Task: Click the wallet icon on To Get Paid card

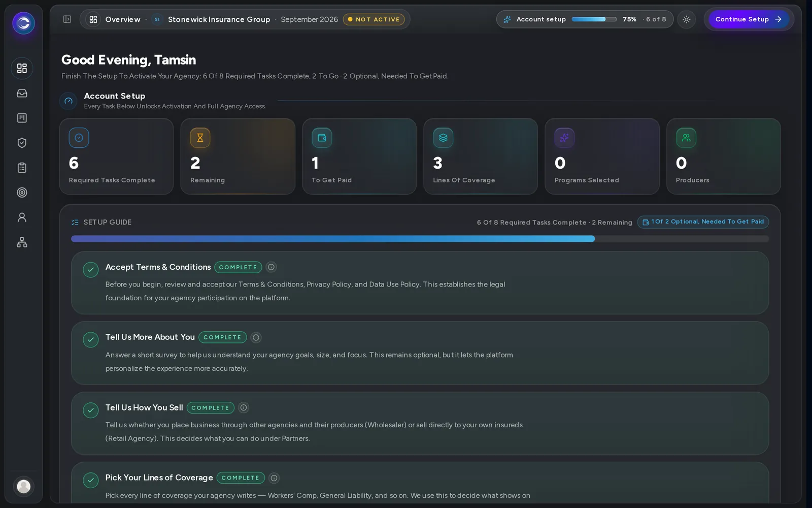Action: tap(322, 138)
